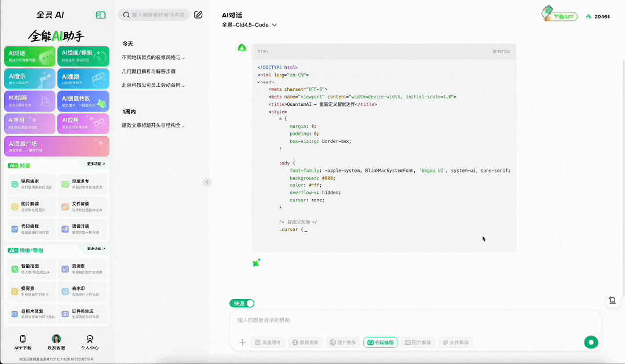625x364 pixels.
Task: Switch to the AI对话 tile
Action: (30, 56)
